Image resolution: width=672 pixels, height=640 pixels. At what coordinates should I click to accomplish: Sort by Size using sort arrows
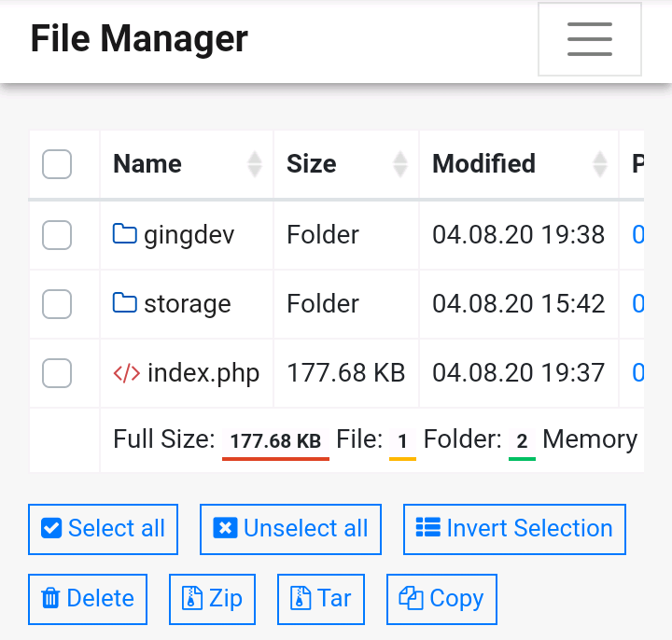pyautogui.click(x=400, y=164)
